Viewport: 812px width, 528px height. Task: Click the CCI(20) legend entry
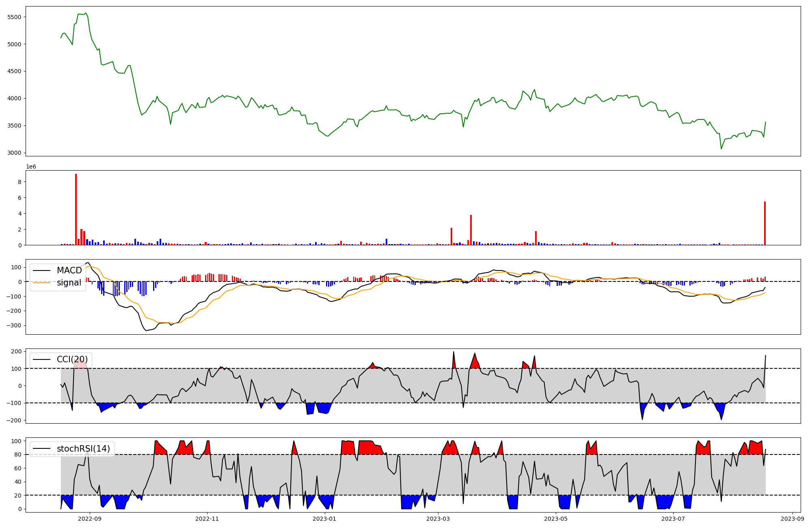coord(72,359)
